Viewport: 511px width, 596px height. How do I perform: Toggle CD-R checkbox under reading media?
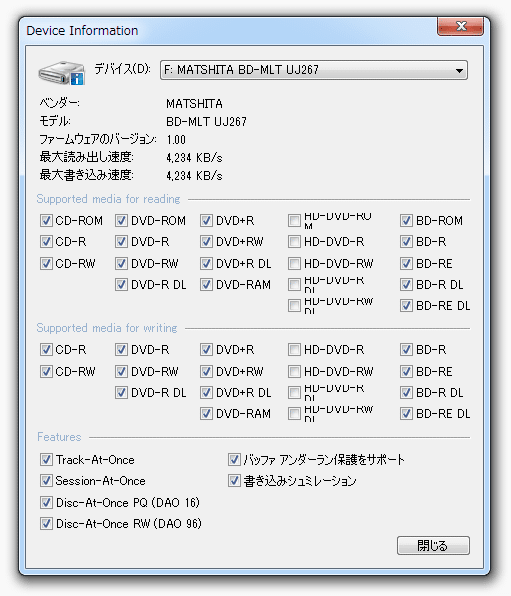pos(46,241)
